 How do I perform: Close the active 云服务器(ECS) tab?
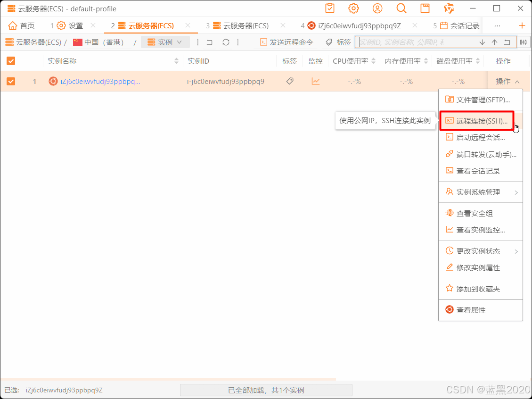point(188,25)
